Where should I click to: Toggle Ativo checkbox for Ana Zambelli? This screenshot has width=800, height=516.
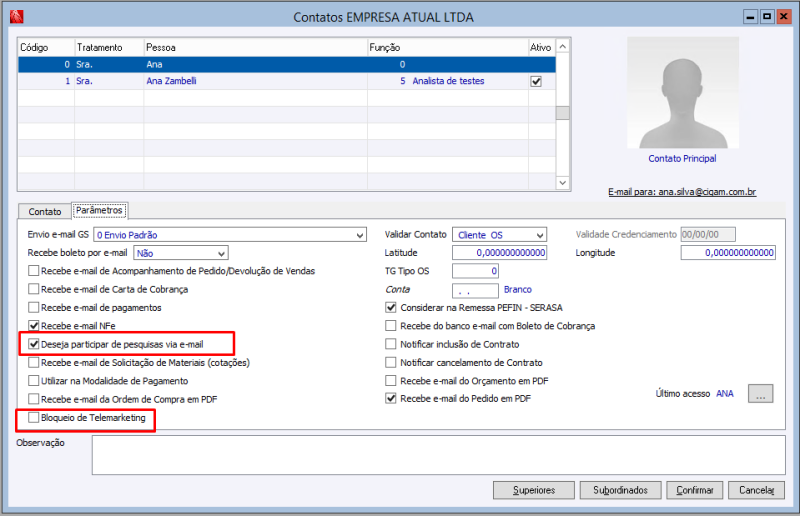tap(536, 81)
